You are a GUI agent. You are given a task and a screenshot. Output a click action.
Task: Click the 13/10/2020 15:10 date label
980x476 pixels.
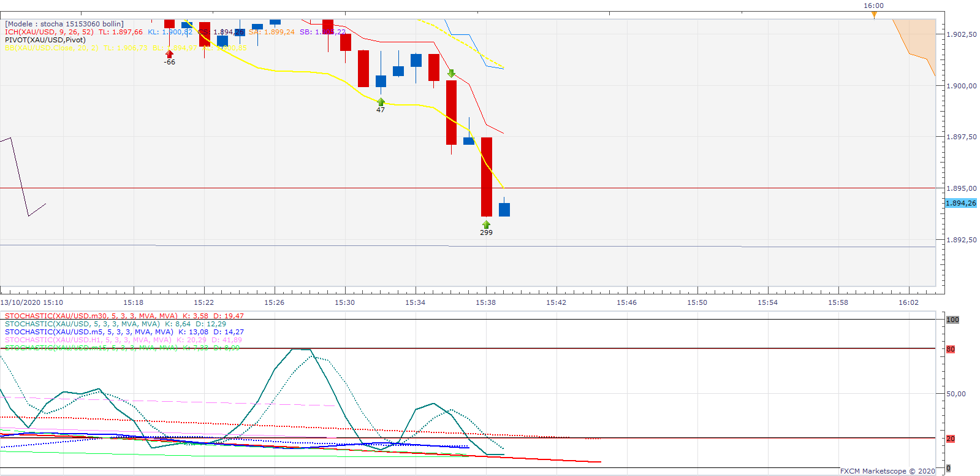32,302
